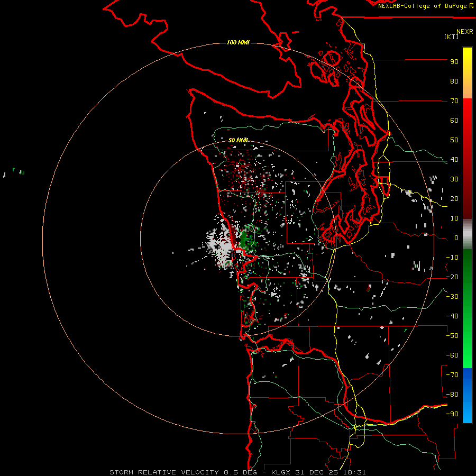Screen dimensions: 476x476
Task: Click the -40 value on the scale
Action: [452, 316]
